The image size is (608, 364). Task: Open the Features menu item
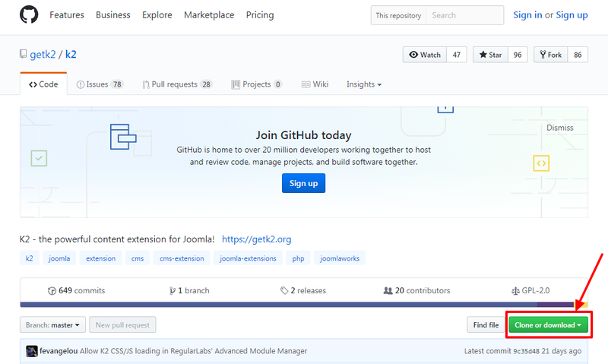click(67, 14)
